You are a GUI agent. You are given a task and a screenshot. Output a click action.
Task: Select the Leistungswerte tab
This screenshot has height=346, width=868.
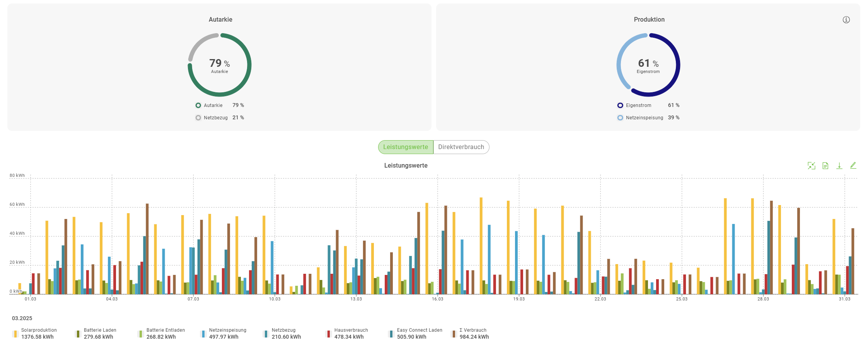pyautogui.click(x=406, y=147)
